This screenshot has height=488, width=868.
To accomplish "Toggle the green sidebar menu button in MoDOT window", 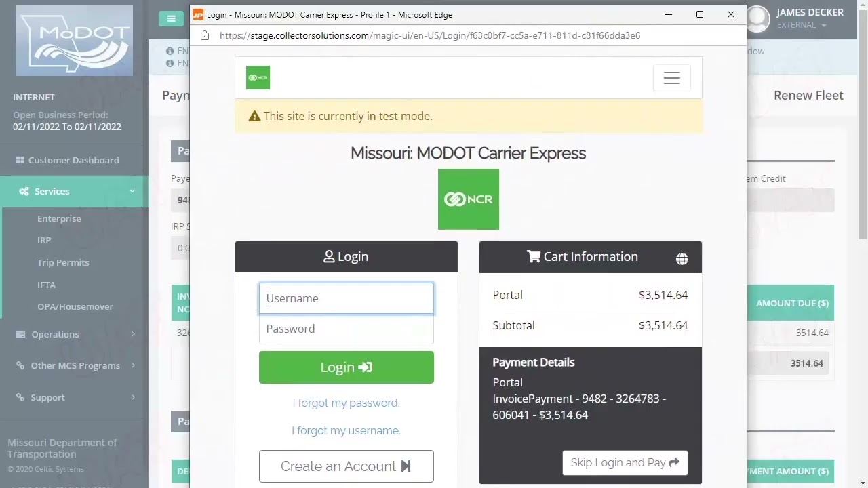I will tap(171, 18).
